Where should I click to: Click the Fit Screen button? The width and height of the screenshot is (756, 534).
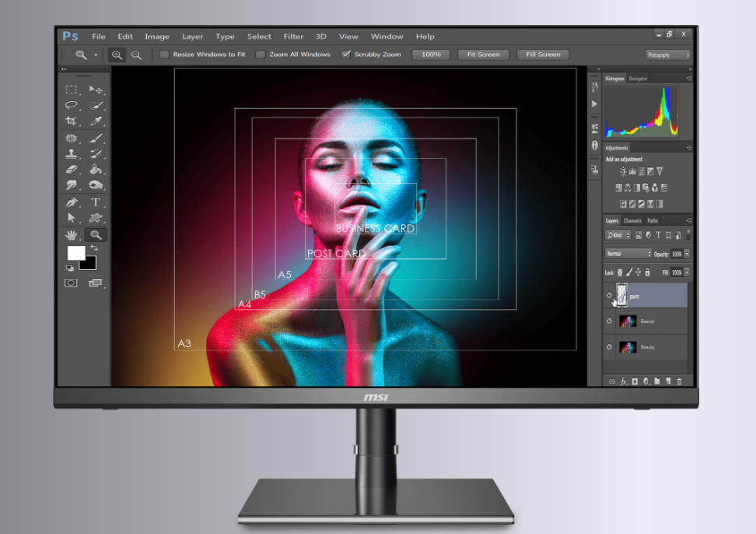point(483,54)
